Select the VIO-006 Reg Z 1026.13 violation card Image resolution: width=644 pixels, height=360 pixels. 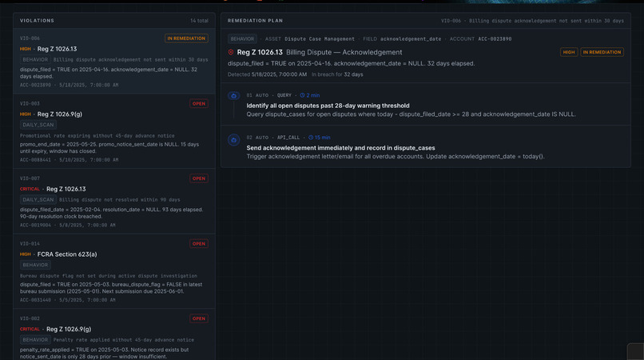[x=114, y=61]
